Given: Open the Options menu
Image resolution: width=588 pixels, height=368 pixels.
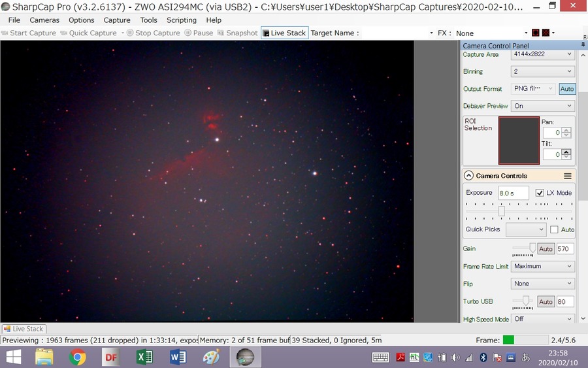Looking at the screenshot, I should pyautogui.click(x=82, y=20).
